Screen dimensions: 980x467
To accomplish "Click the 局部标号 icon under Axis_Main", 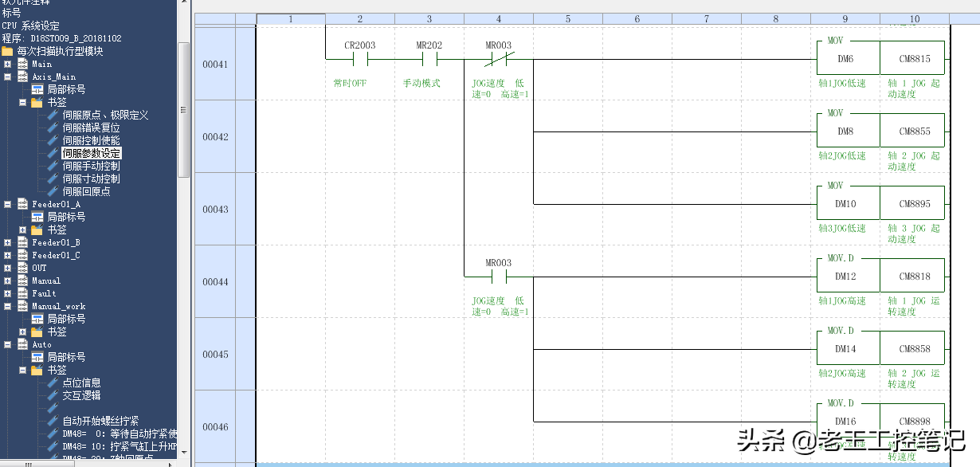I will pyautogui.click(x=37, y=89).
